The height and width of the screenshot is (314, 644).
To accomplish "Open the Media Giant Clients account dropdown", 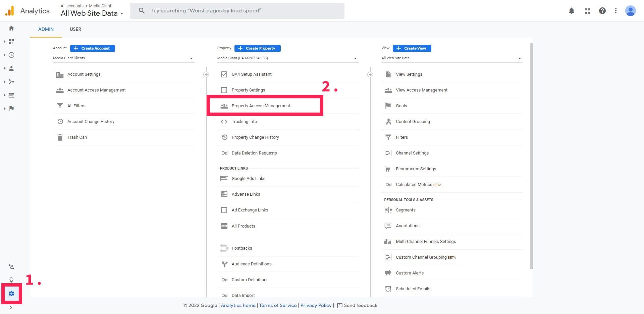I will coord(123,58).
